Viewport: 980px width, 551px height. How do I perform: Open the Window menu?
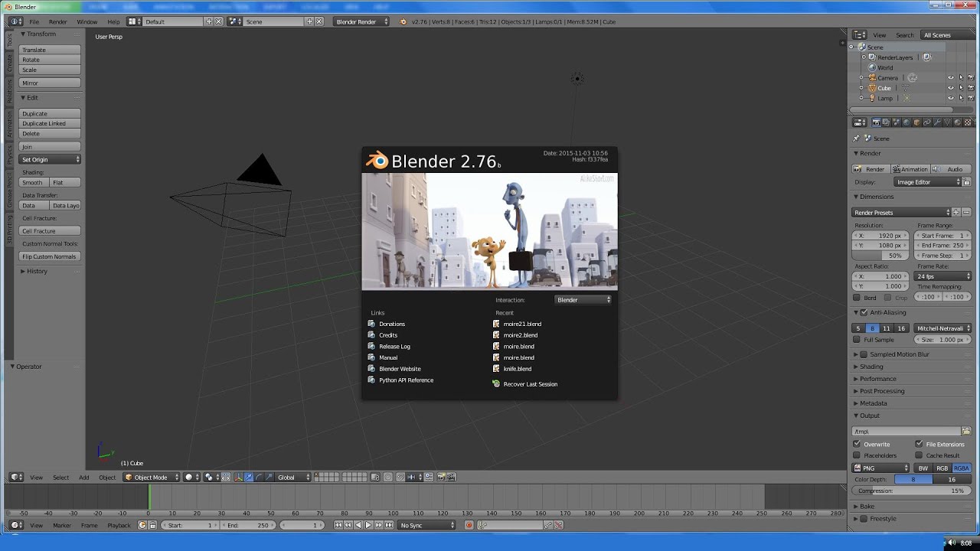coord(87,21)
